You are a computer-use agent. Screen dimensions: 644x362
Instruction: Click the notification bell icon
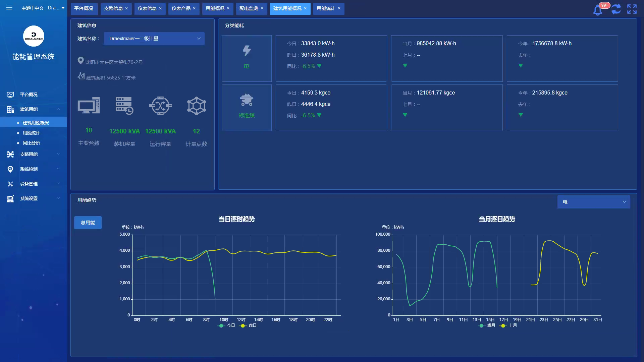coord(597,10)
